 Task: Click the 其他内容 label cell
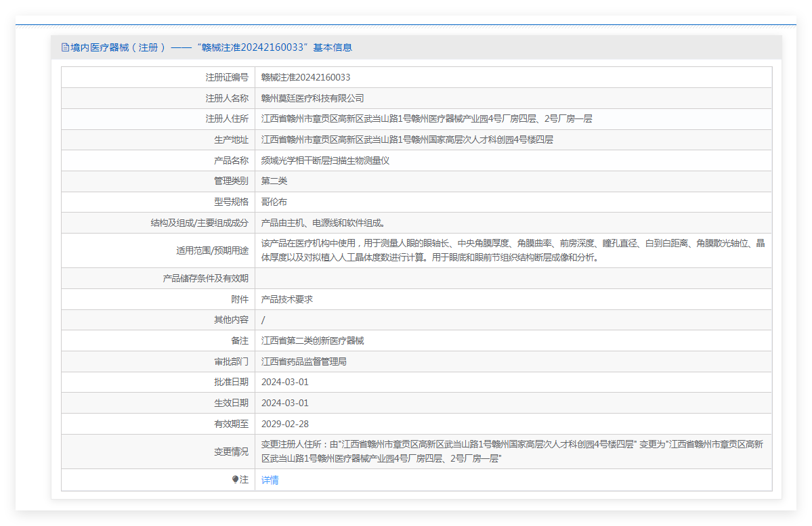tap(158, 320)
